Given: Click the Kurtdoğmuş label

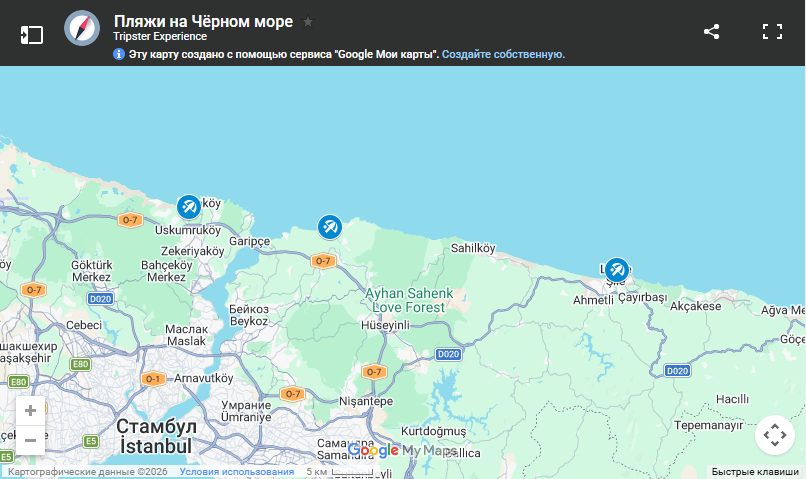Looking at the screenshot, I should click(x=433, y=431).
